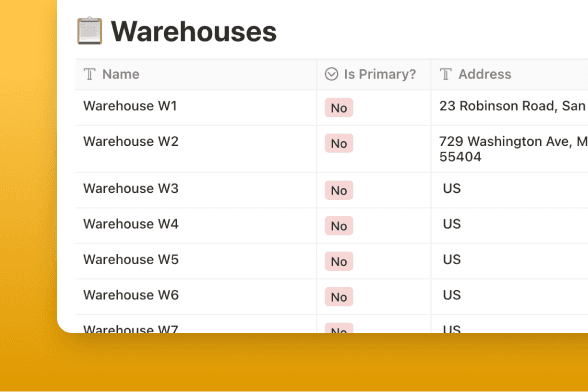Click the US address for Warehouse W3
Image resolution: width=588 pixels, height=392 pixels.
452,188
